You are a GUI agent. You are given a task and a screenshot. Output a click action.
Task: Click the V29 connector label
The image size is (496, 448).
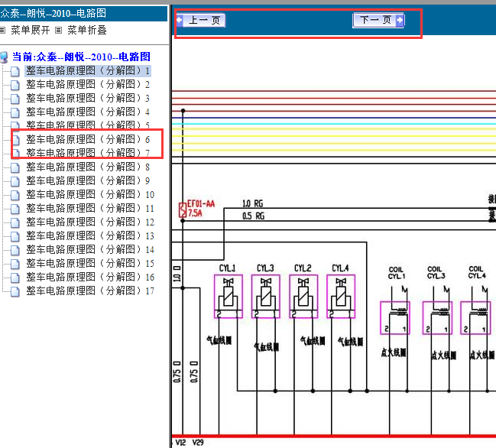click(198, 443)
